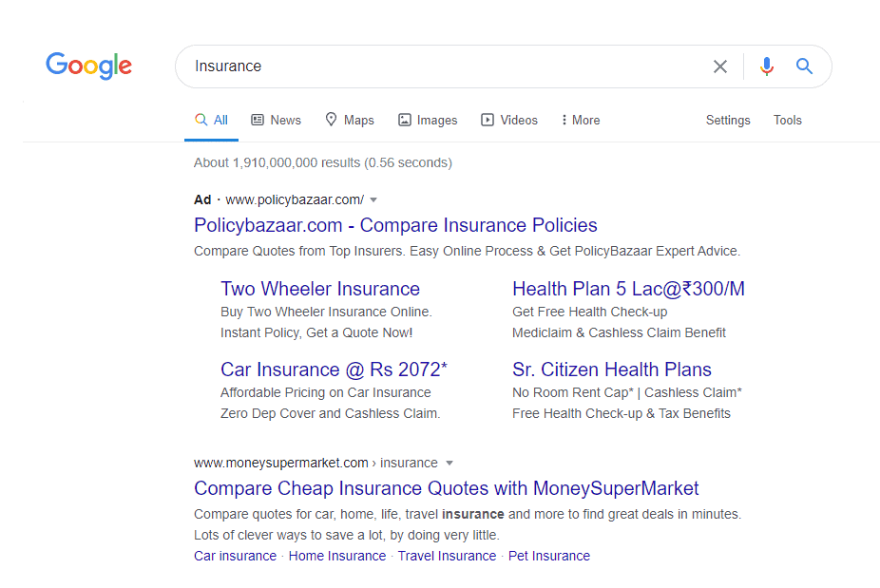Image resolution: width=880 pixels, height=588 pixels.
Task: Open Car Insurance @ Rs 2072* link
Action: (x=334, y=370)
